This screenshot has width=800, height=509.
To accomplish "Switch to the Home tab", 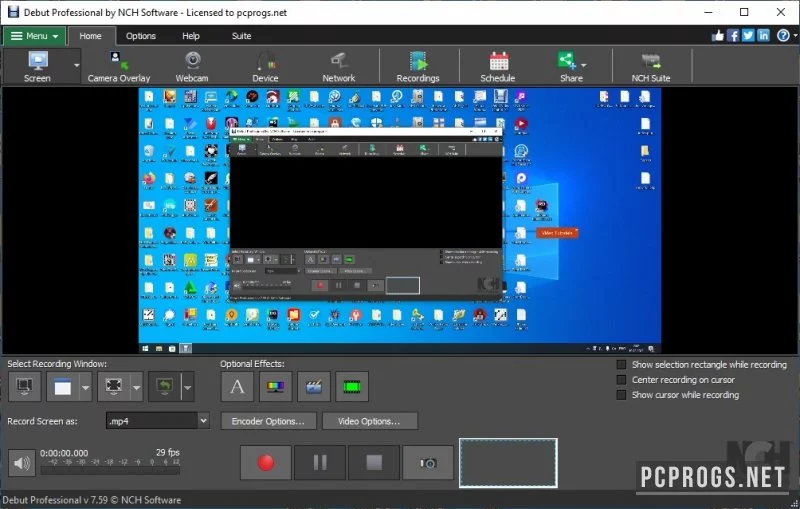I will tap(90, 36).
